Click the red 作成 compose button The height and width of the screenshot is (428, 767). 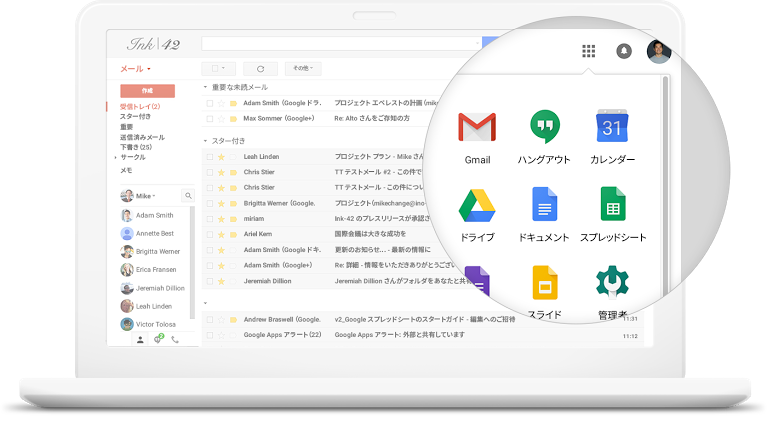coord(147,90)
